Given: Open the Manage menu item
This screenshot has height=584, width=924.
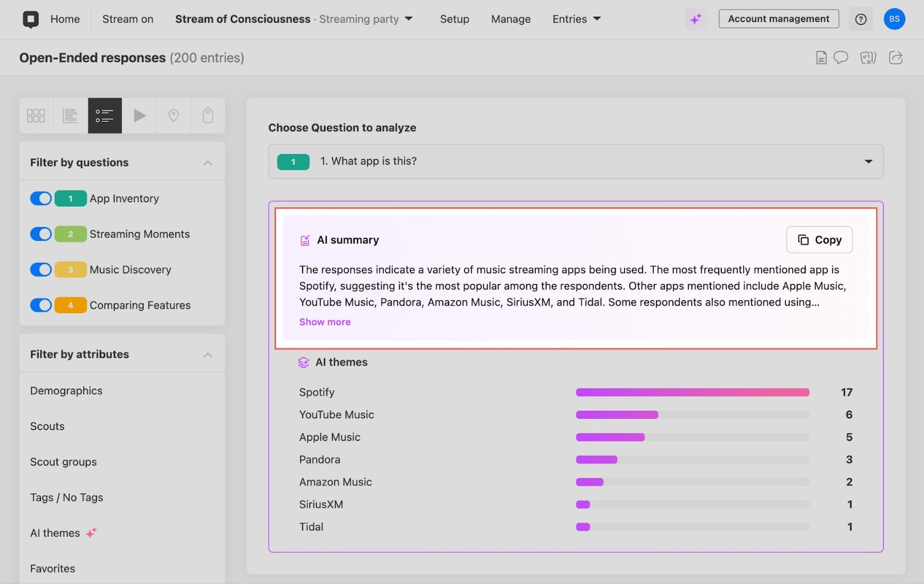Looking at the screenshot, I should click(x=511, y=19).
